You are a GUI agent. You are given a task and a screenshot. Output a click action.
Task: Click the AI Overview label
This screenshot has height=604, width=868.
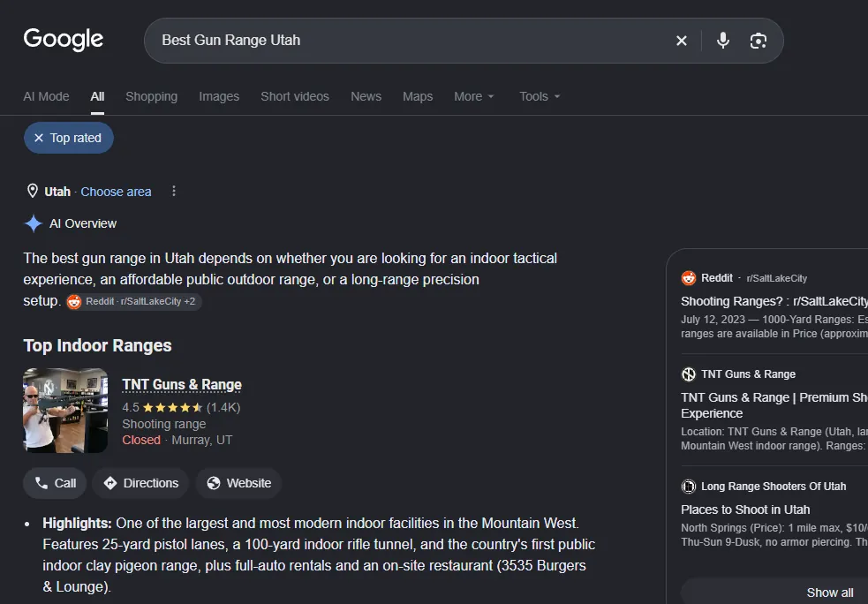[x=83, y=223]
